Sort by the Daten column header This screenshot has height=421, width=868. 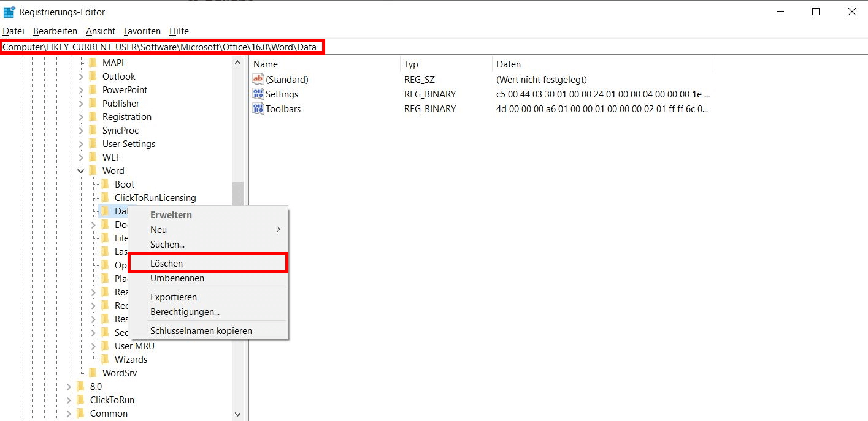(602, 64)
